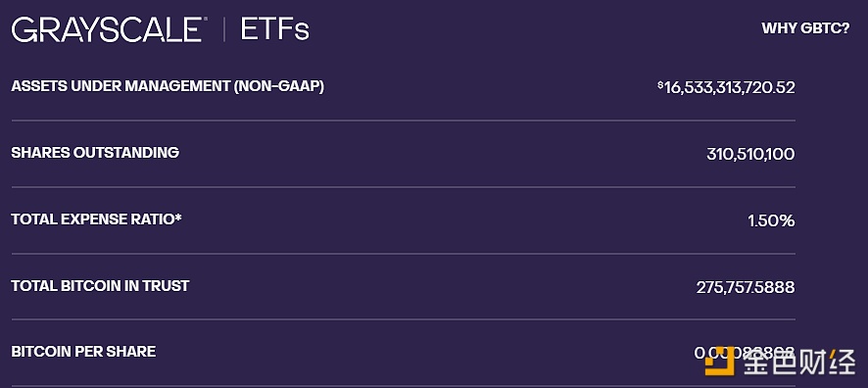The image size is (868, 388).
Task: Click the vertical divider between Grayscale and ETFs
Action: [223, 30]
